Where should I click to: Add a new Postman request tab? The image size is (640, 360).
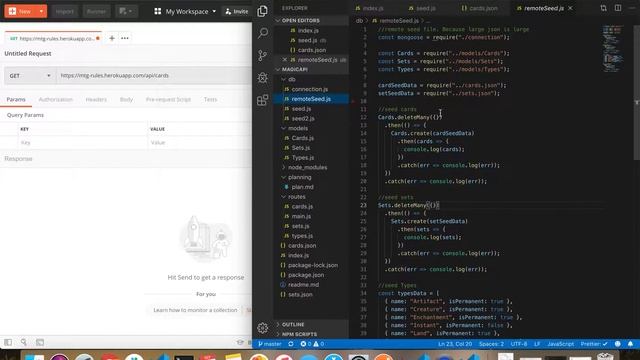click(x=111, y=38)
